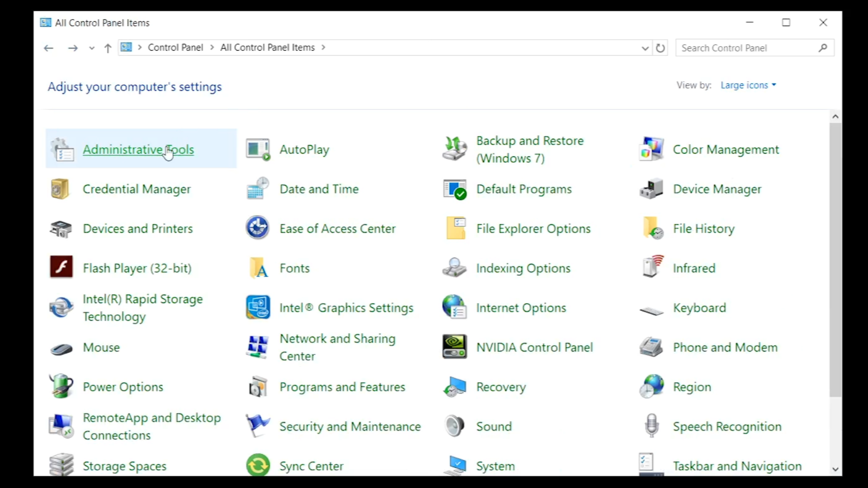Click Control Panel in the breadcrumb path

(175, 47)
